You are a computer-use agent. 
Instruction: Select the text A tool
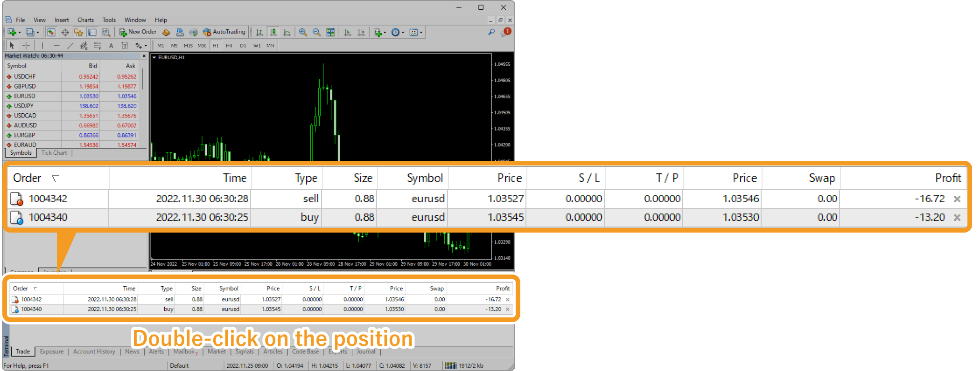coord(111,45)
